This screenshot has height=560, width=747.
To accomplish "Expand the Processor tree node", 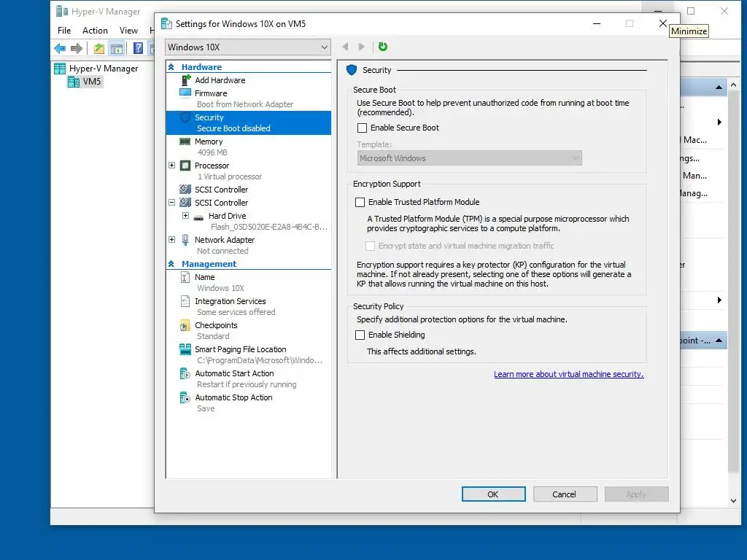I will pos(172,166).
